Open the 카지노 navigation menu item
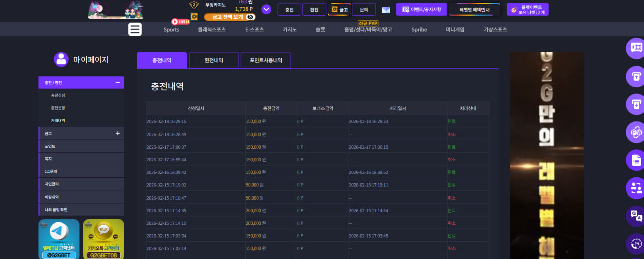The width and height of the screenshot is (644, 259). click(290, 29)
